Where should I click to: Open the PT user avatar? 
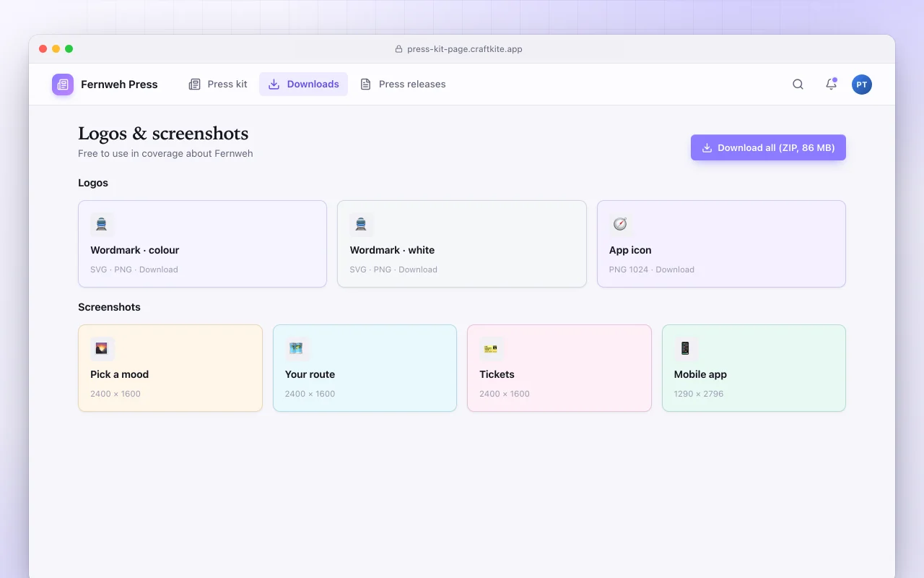(861, 85)
